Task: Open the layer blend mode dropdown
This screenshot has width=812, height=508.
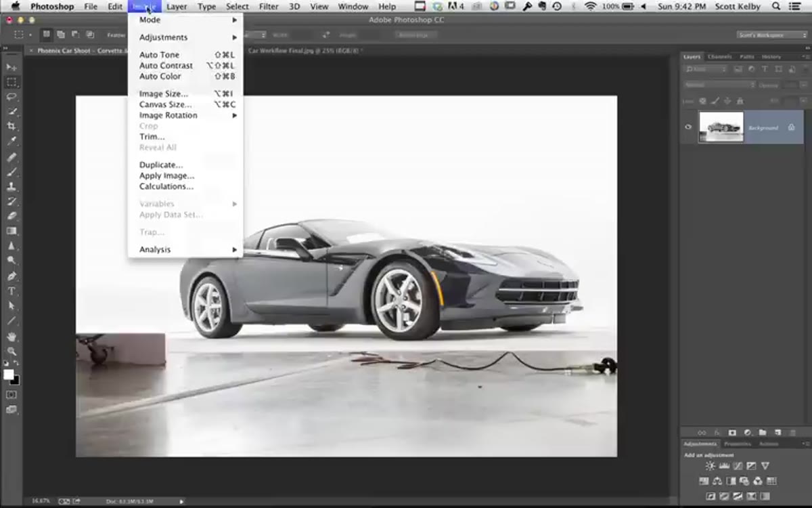Action: [719, 85]
